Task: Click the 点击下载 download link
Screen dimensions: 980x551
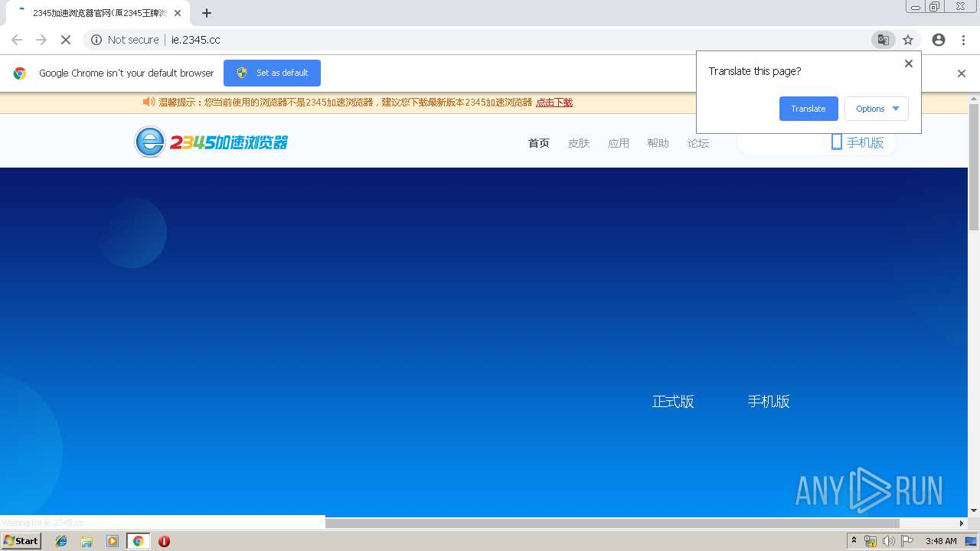Action: pyautogui.click(x=554, y=103)
